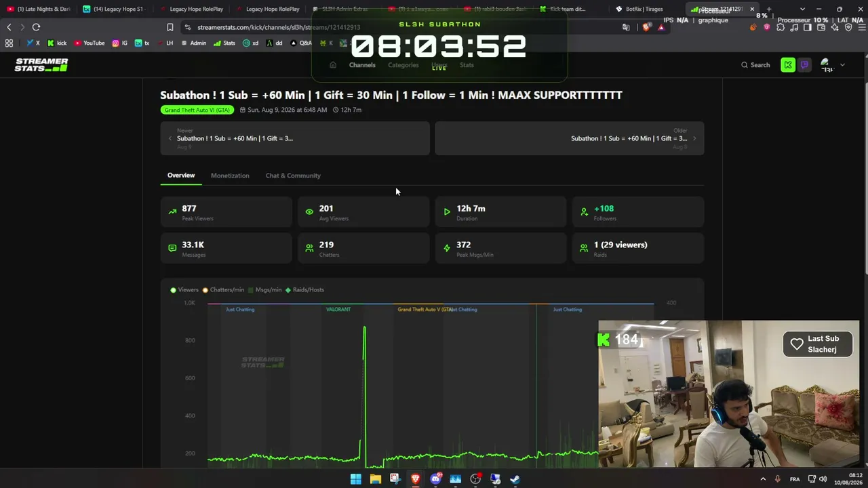Go to the site home icon
The width and height of the screenshot is (868, 488).
pos(333,65)
